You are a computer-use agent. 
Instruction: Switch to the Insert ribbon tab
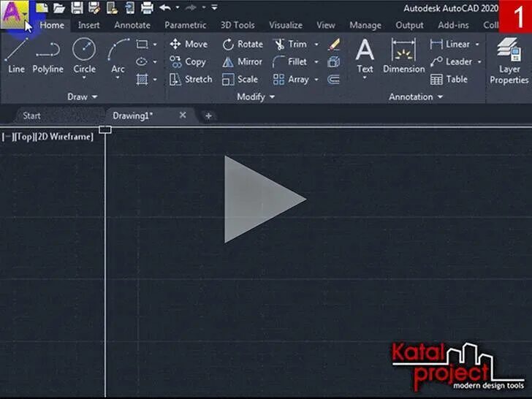[89, 25]
